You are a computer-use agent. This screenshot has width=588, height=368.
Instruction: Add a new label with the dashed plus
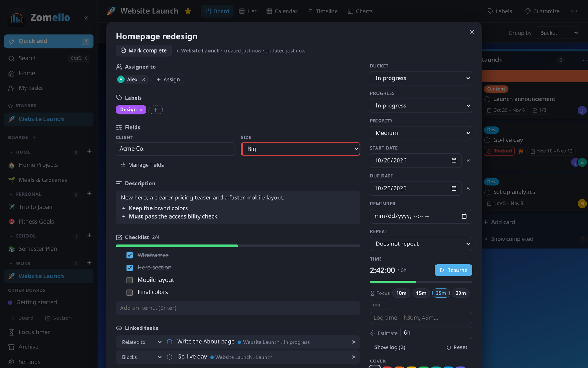pos(156,110)
